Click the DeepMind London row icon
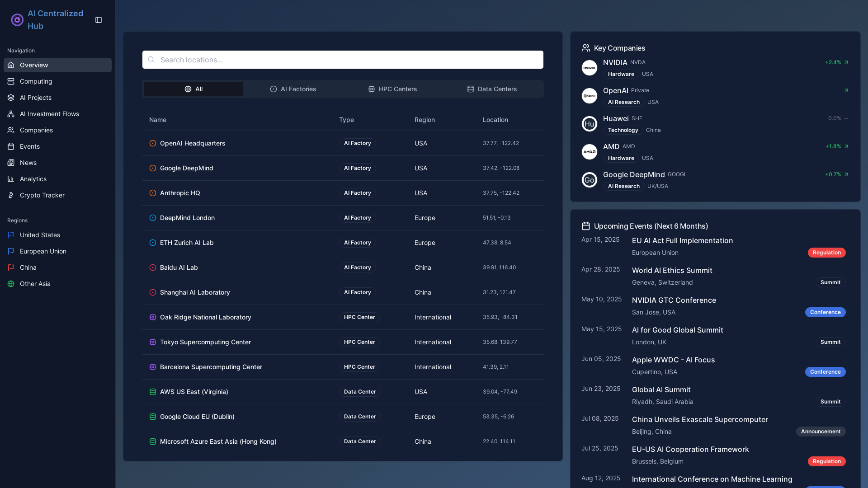Image resolution: width=868 pixels, height=488 pixels. click(x=153, y=218)
